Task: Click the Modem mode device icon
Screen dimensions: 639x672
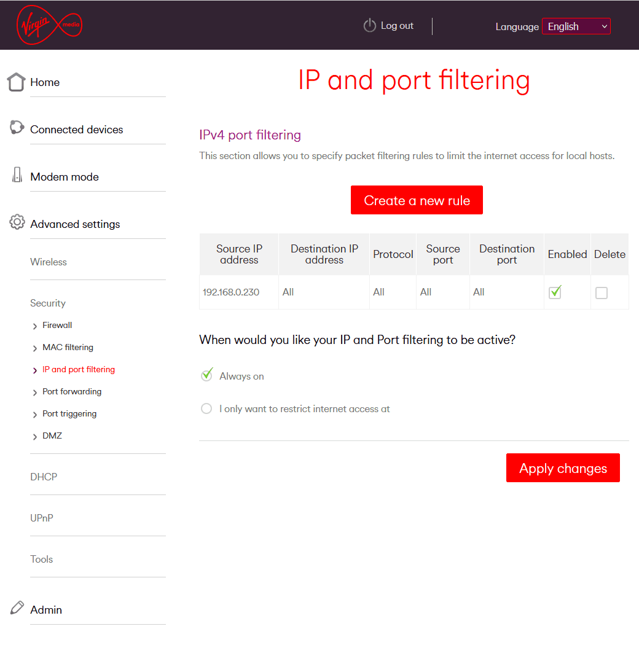Action: point(17,175)
